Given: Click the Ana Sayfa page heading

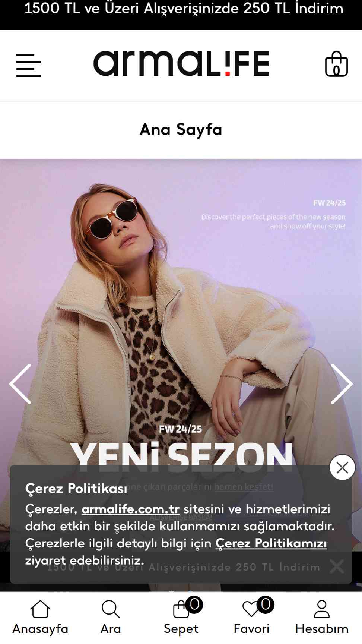Looking at the screenshot, I should coord(181,130).
